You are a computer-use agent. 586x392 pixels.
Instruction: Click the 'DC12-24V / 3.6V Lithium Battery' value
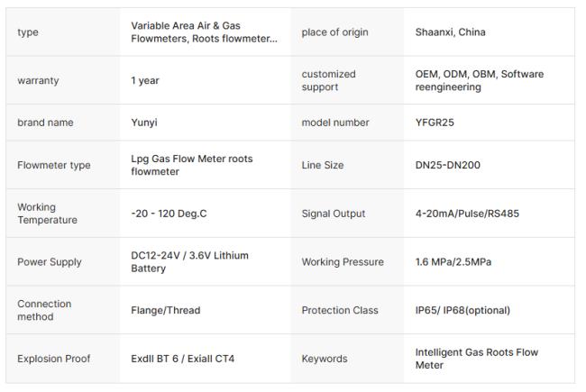189,262
